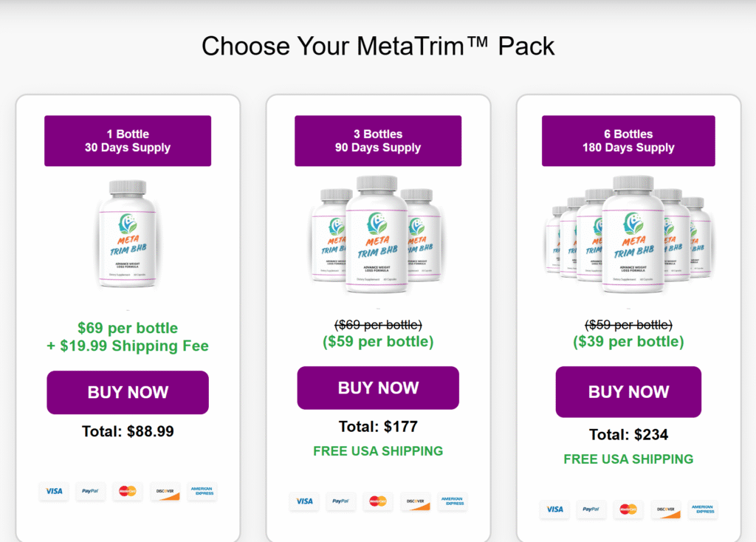756x542 pixels.
Task: Click the Discover icon in 6 Bottles pack
Action: pyautogui.click(x=666, y=510)
